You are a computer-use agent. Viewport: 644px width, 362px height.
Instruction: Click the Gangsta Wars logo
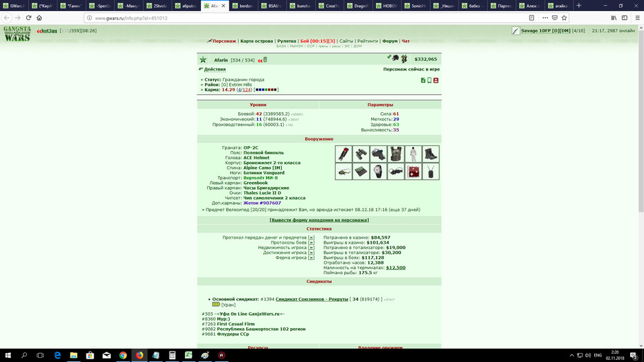point(17,34)
